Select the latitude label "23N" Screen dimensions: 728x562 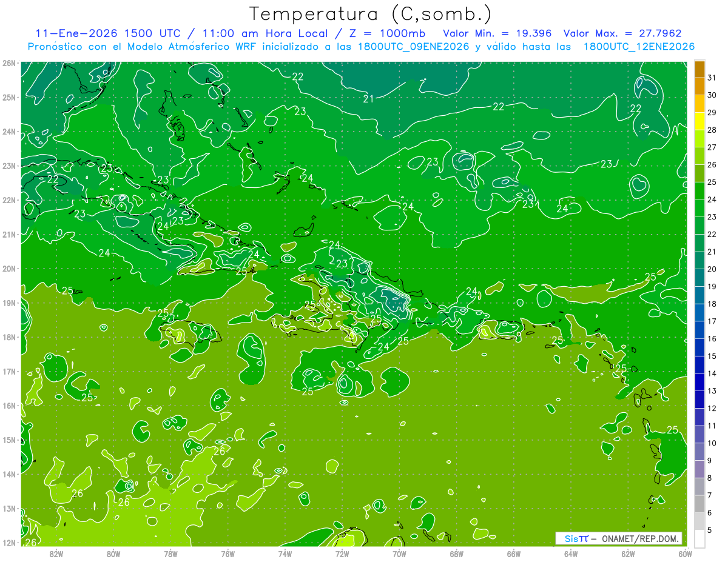8,166
